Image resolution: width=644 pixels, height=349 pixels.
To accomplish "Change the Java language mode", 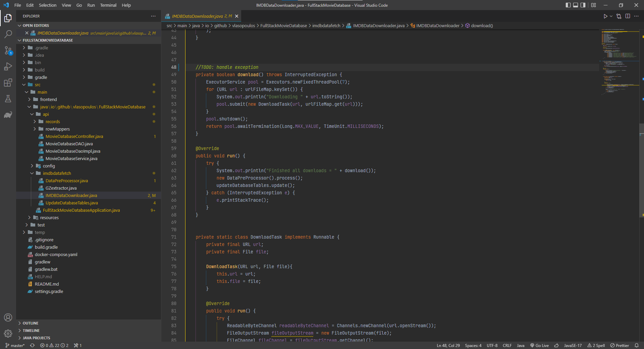I will (521, 345).
